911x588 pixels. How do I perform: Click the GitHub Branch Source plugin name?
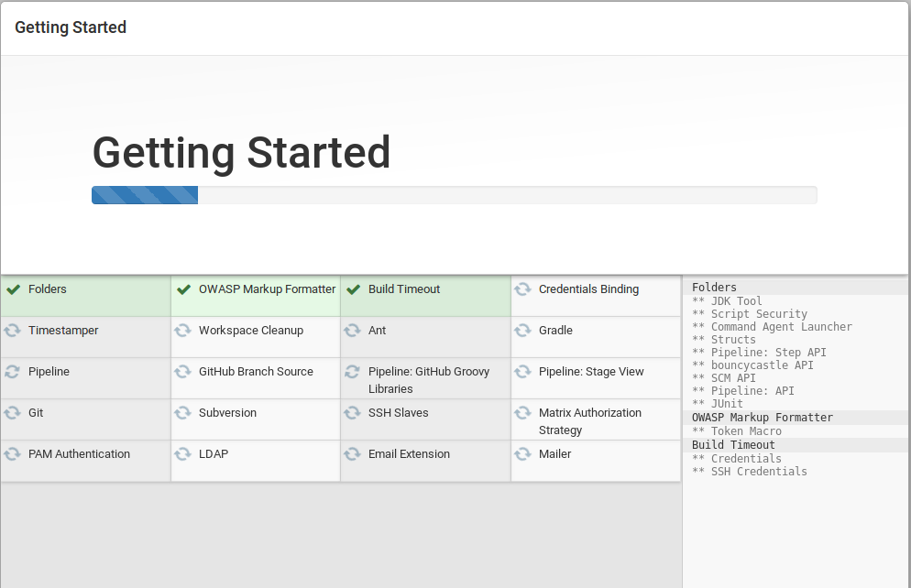[x=257, y=372]
